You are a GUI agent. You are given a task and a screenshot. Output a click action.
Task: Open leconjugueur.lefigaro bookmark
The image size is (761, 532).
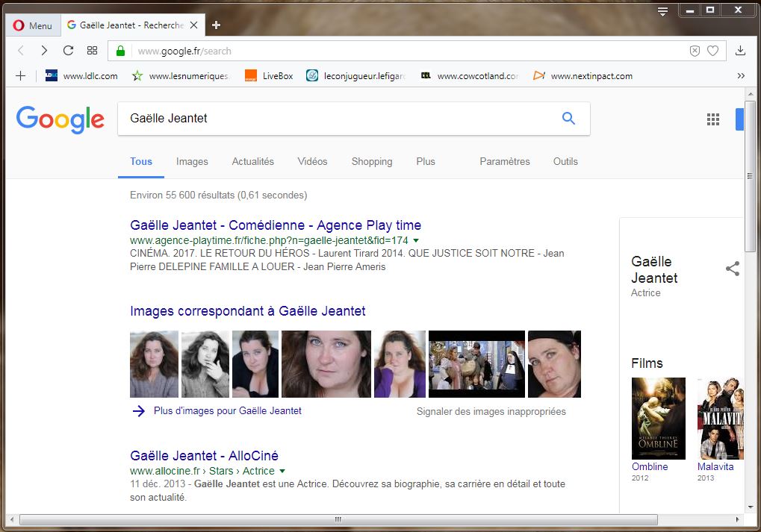point(355,75)
